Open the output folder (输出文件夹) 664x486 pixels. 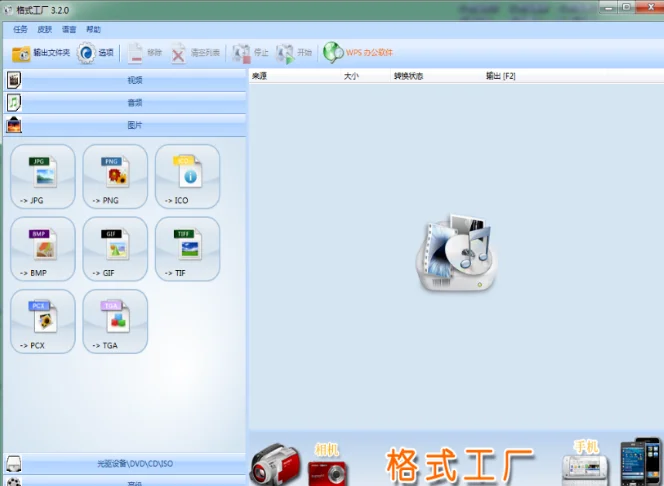click(x=41, y=53)
